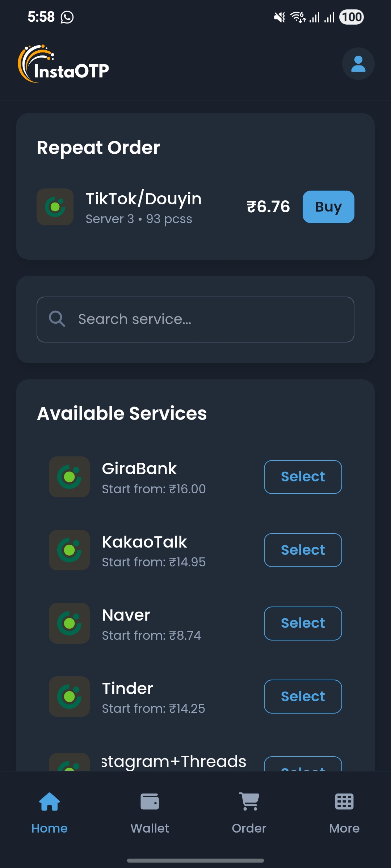
Task: Buy the TikTok/Douyin repeat order
Action: point(328,207)
